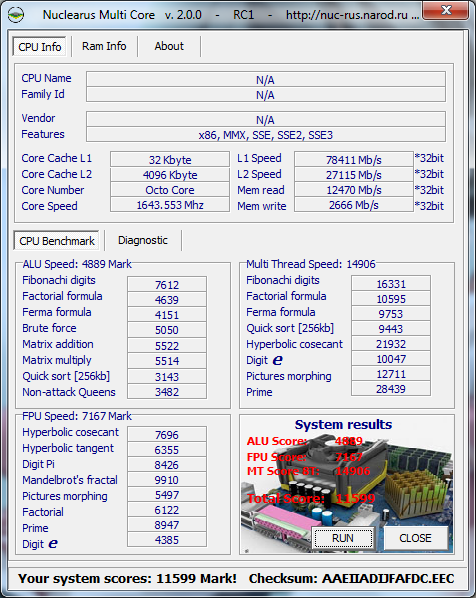
Task: Click Multi Thread Ferma formula score 9753
Action: [x=391, y=314]
